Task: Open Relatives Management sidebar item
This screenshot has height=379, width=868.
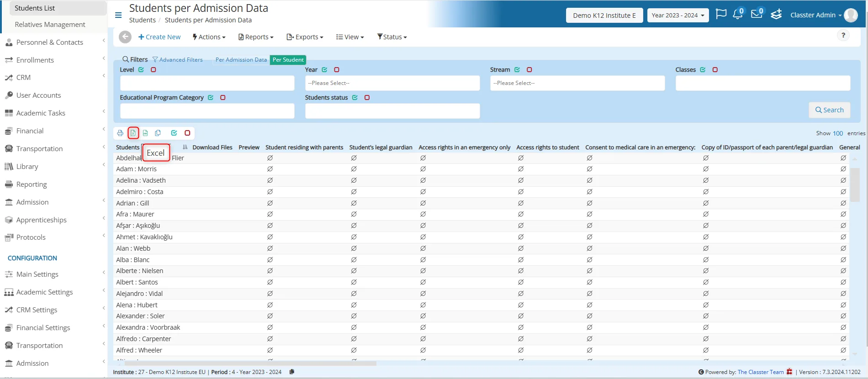Action: (x=50, y=24)
